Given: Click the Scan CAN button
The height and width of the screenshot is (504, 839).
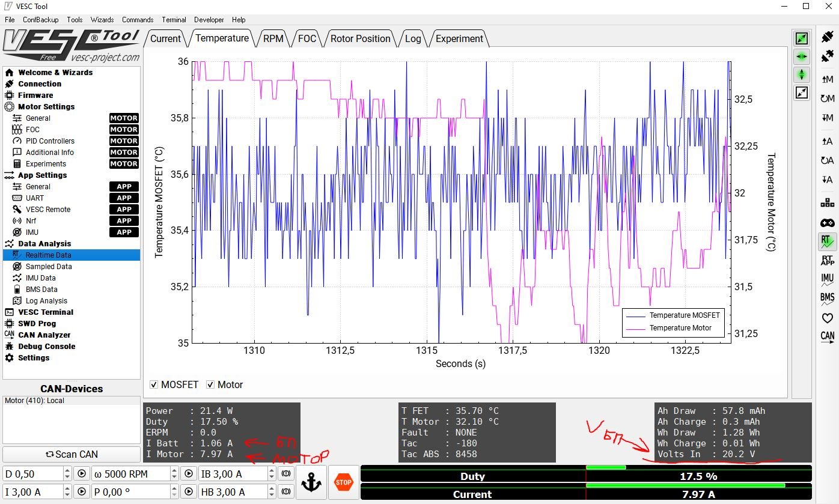Looking at the screenshot, I should tap(72, 455).
